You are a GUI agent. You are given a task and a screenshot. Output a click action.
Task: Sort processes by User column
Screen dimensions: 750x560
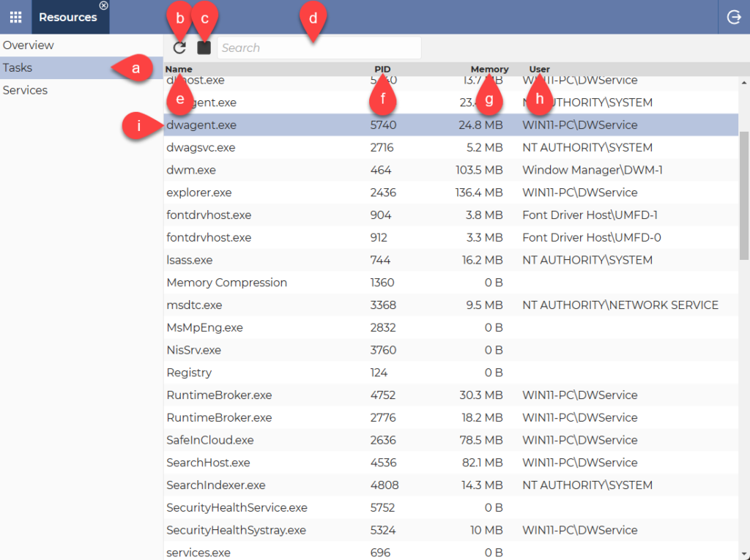point(539,69)
